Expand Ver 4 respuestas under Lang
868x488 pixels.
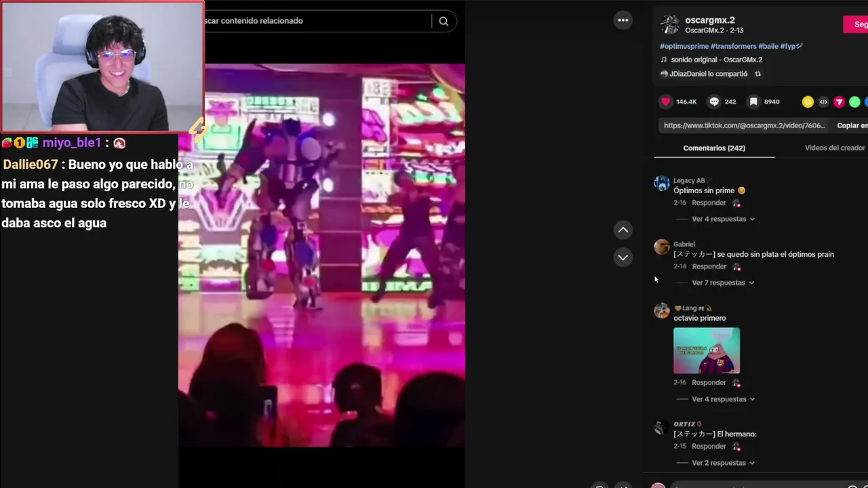723,399
